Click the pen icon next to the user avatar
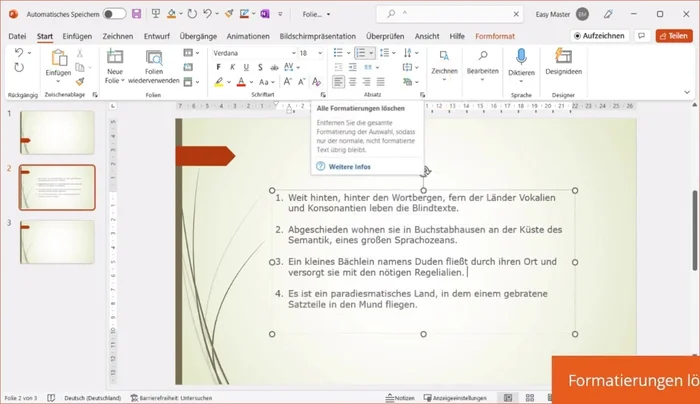Screen dimensions: 700x404 pyautogui.click(x=608, y=14)
